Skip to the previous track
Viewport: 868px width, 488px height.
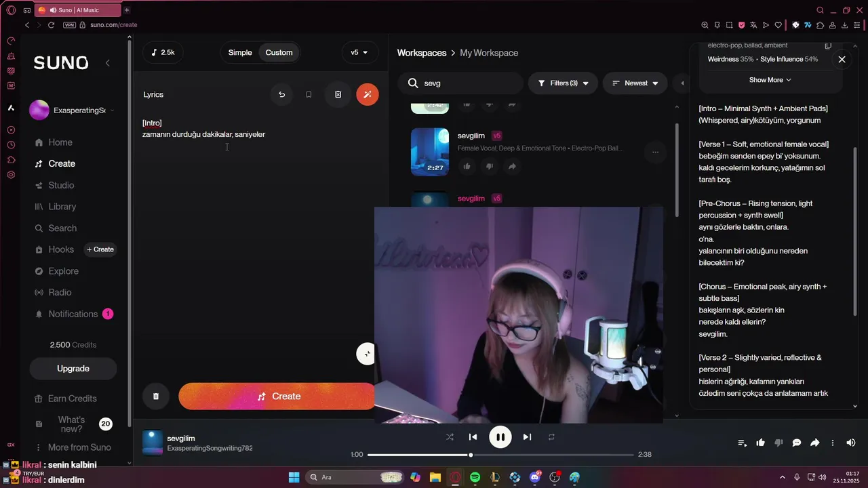[x=473, y=437]
